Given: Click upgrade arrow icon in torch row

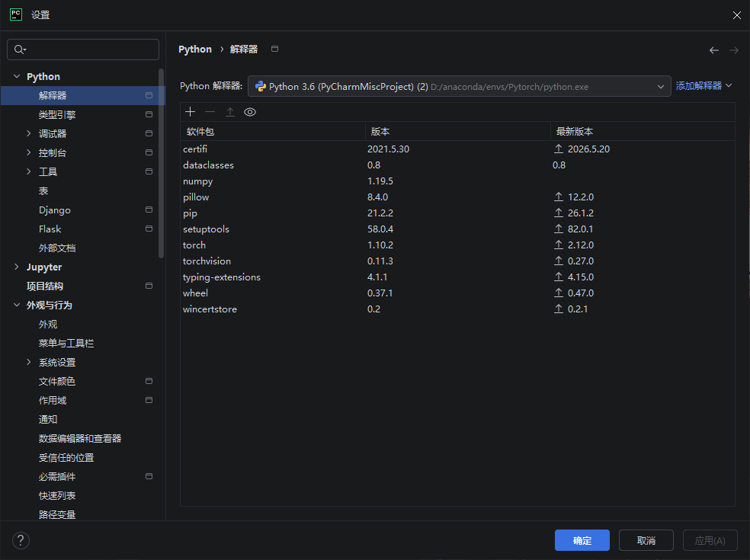Looking at the screenshot, I should (x=558, y=245).
